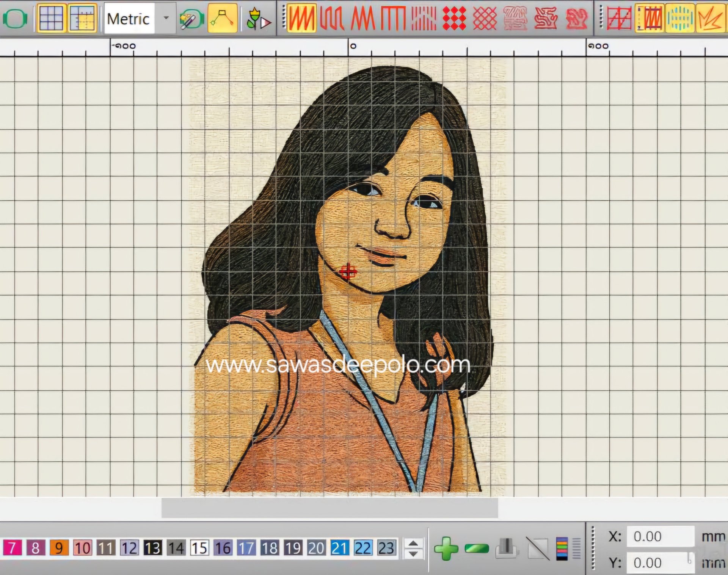The height and width of the screenshot is (575, 728).
Task: Select thread color 13 black
Action: click(153, 548)
